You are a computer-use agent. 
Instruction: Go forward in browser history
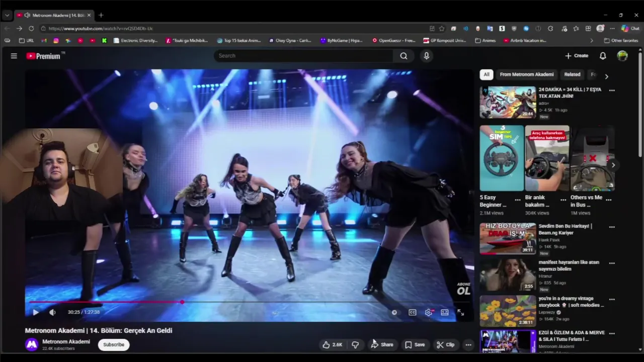(x=19, y=29)
